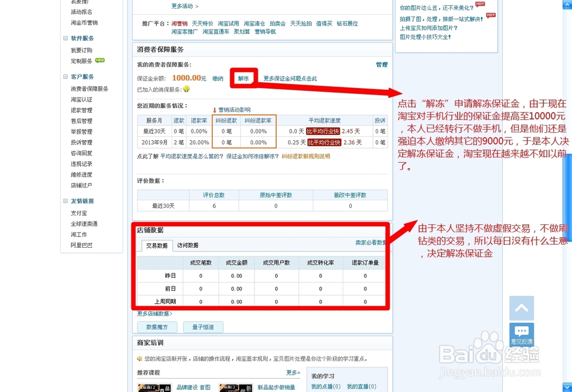The image size is (572, 392).
Task: Open the 意见反馈 feedback chat button
Action: (521, 335)
